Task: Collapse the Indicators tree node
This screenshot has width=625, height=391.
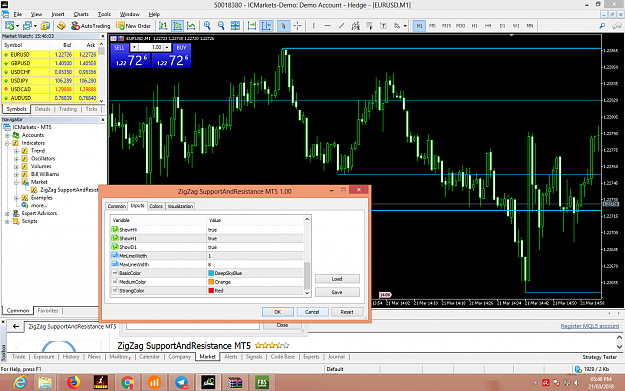Action: tap(7, 143)
